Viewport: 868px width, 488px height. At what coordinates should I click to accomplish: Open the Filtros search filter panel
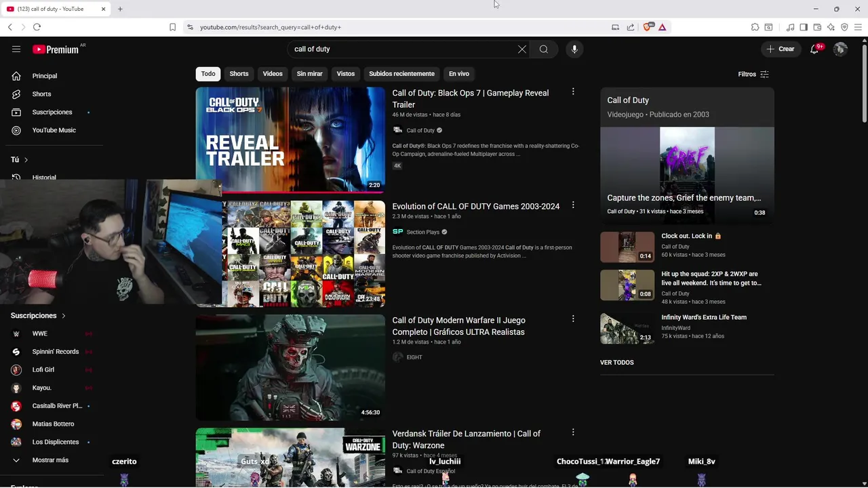point(753,74)
